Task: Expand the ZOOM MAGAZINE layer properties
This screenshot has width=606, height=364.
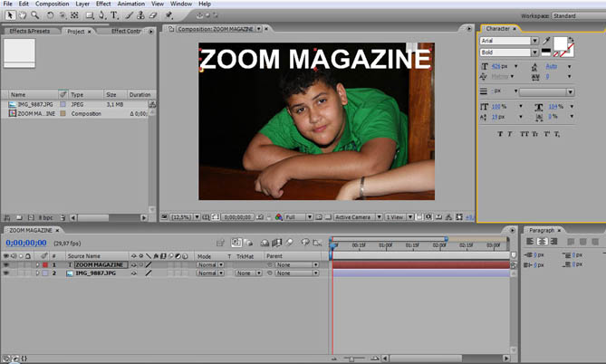Action: click(37, 264)
